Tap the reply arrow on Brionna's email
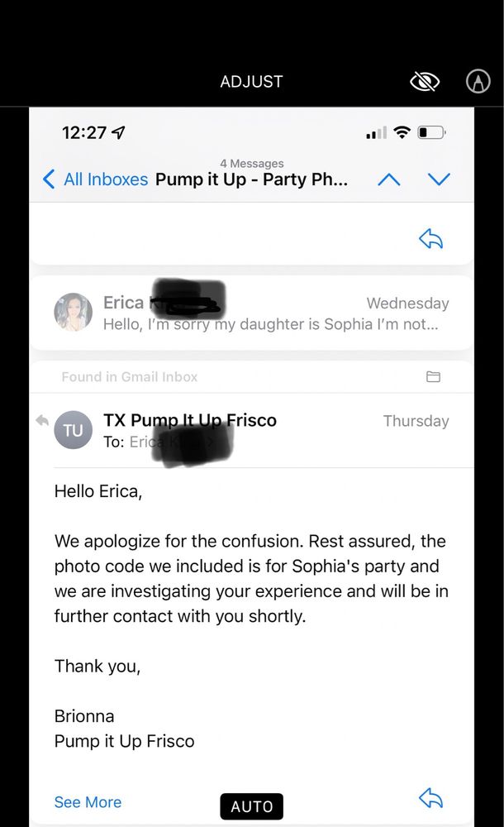The width and height of the screenshot is (504, 827). click(x=430, y=797)
